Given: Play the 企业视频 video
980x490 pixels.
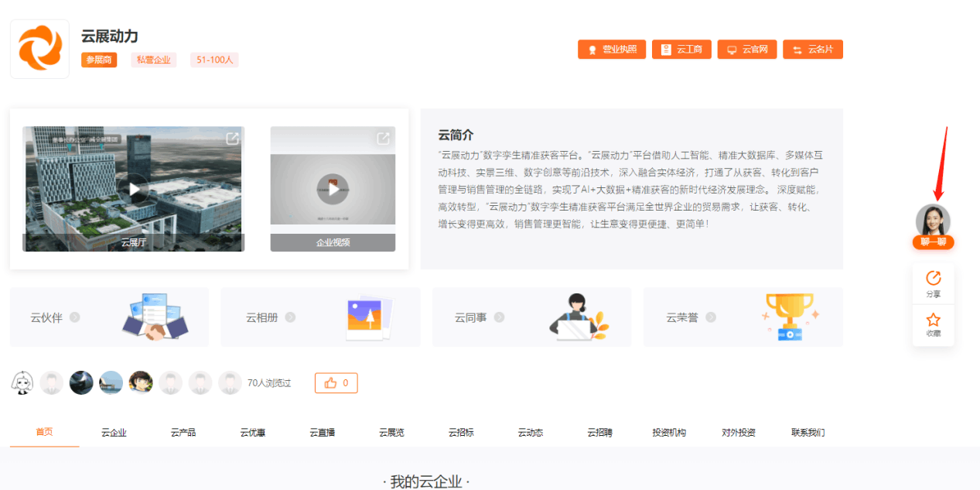Looking at the screenshot, I should point(333,189).
